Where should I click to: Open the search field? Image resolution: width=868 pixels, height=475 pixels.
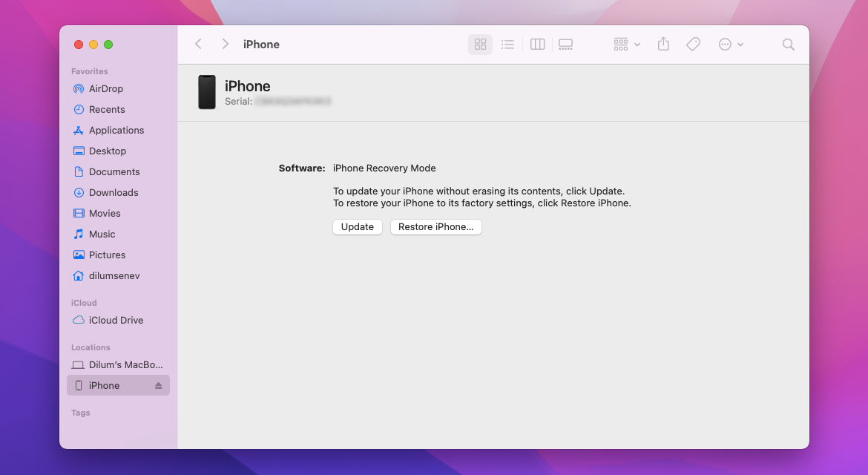pos(788,44)
